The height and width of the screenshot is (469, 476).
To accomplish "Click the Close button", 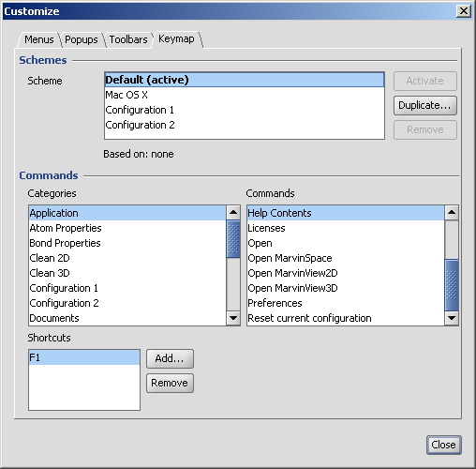I will (x=443, y=445).
